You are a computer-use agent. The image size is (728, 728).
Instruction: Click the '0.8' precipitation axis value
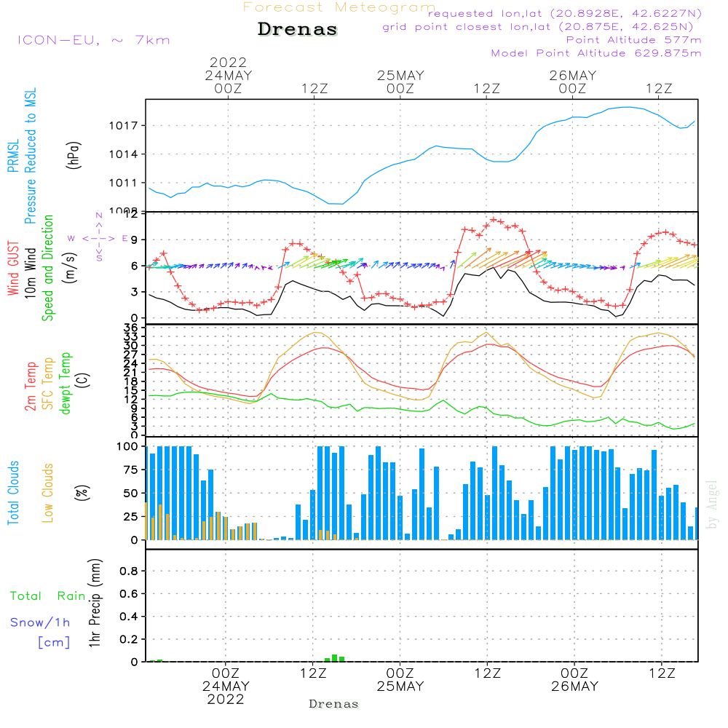[129, 571]
